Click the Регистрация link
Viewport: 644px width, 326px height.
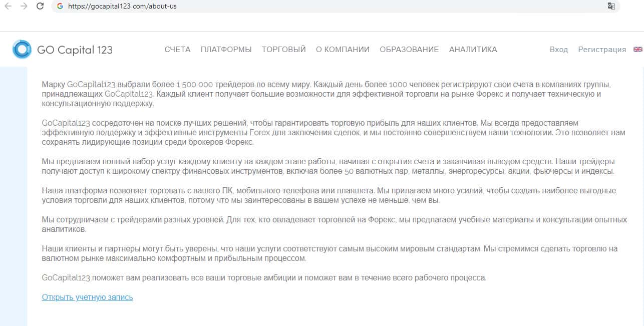[x=602, y=50]
